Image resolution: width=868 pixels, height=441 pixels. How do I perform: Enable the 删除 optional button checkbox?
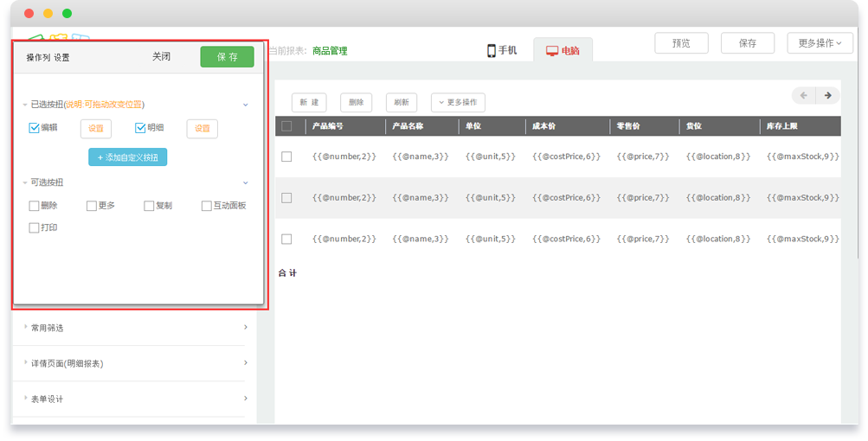tap(35, 206)
